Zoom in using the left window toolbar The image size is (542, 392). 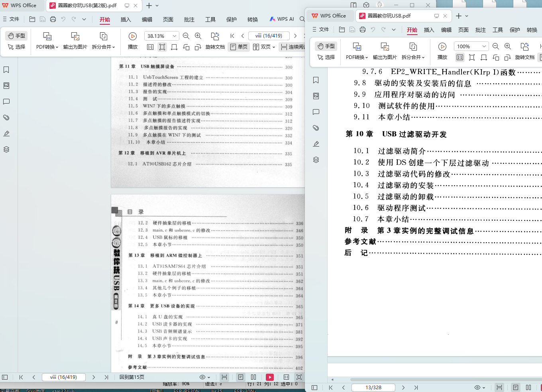point(198,36)
